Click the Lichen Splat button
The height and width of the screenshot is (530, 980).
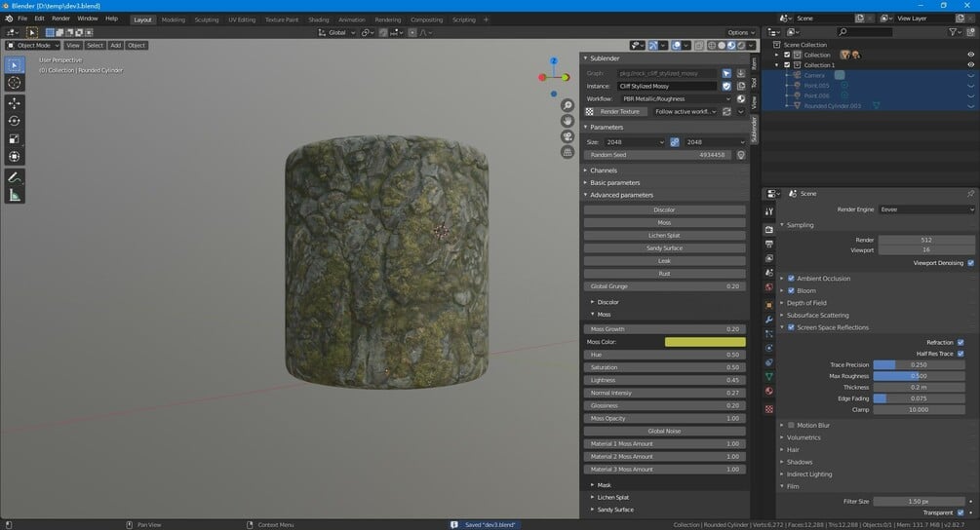point(664,235)
